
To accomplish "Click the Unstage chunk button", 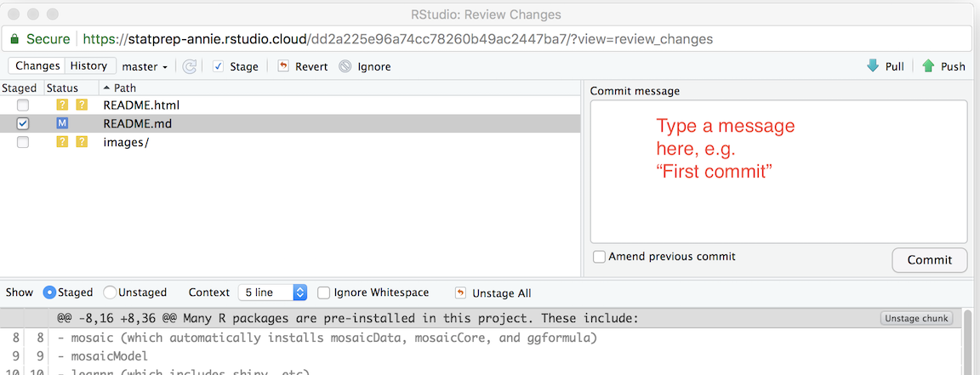I will click(916, 318).
